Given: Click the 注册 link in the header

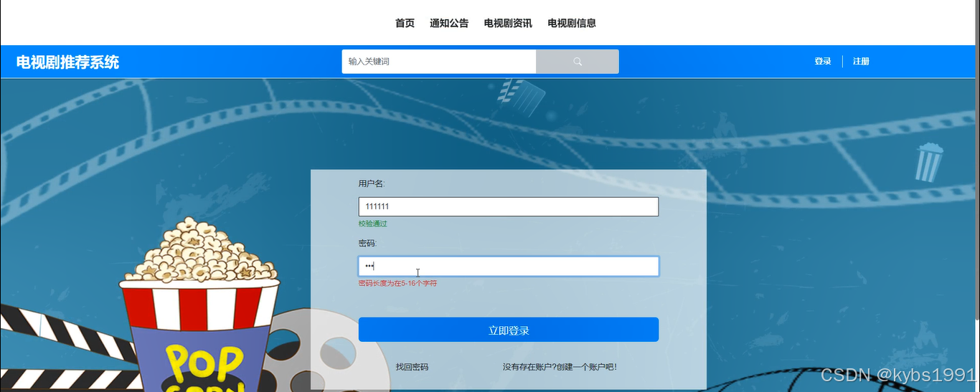Looking at the screenshot, I should tap(861, 62).
